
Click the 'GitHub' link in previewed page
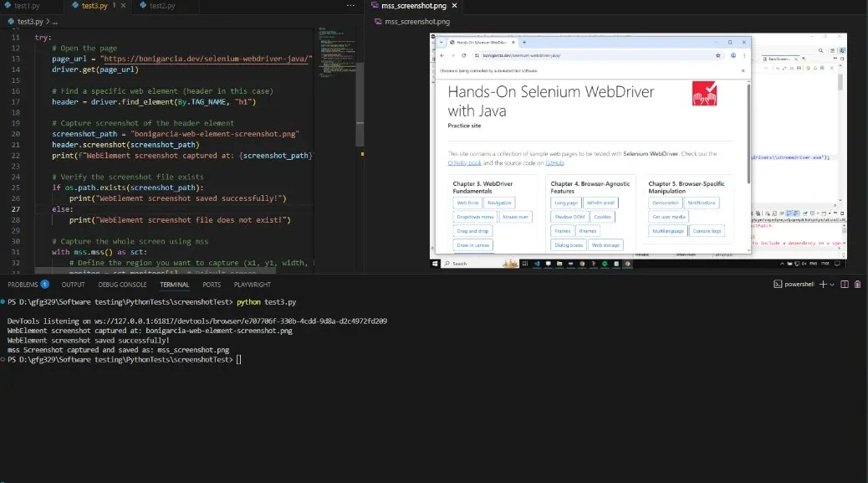pyautogui.click(x=554, y=163)
